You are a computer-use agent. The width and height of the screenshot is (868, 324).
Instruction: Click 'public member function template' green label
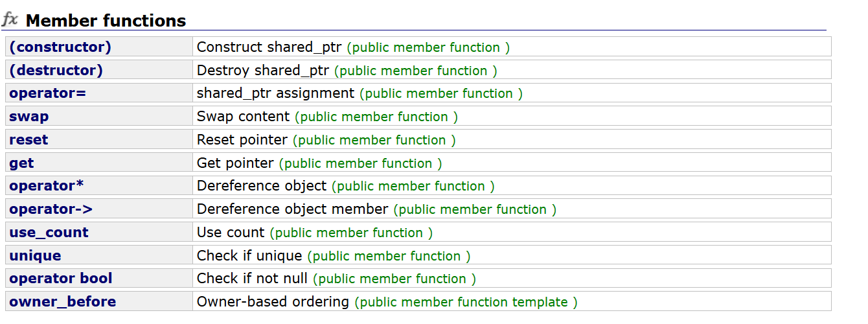(x=466, y=302)
